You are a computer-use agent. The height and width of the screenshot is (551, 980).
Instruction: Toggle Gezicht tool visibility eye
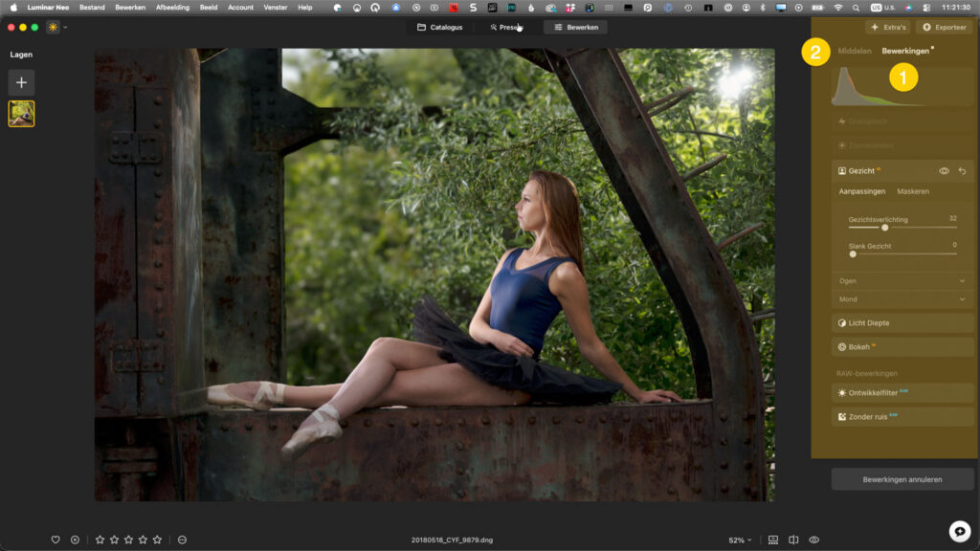click(x=944, y=171)
